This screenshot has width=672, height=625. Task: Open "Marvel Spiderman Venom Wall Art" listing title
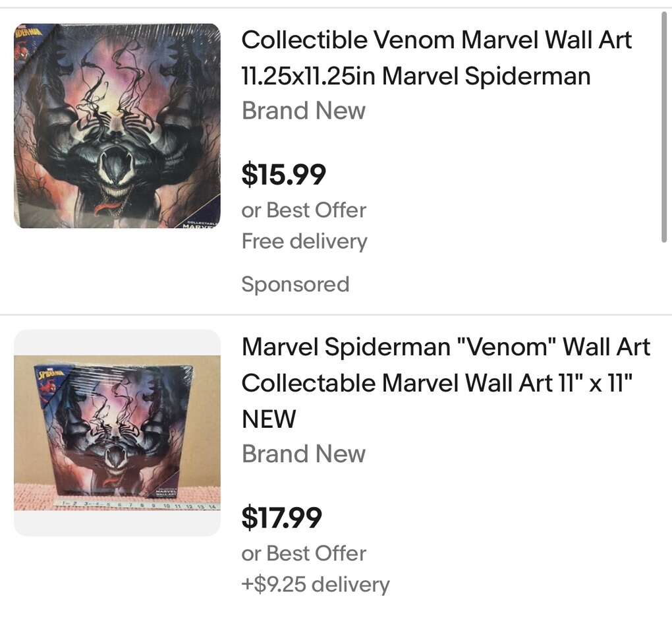[445, 347]
